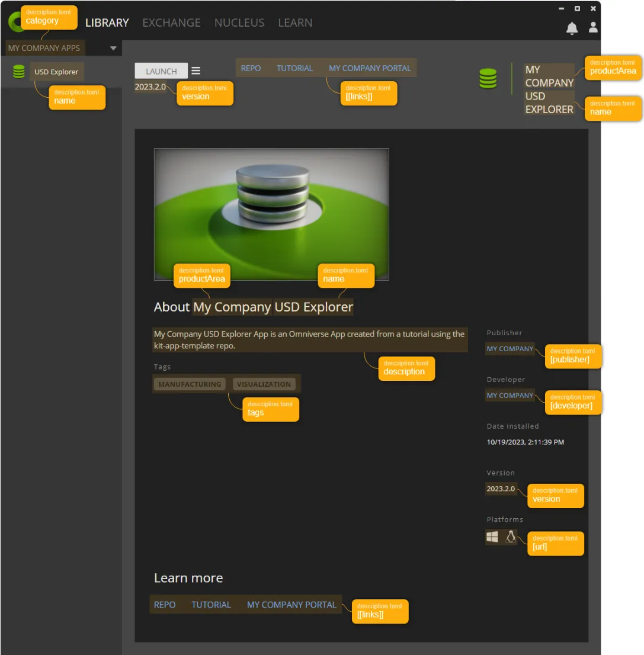Switch to the Exchange tab
The width and height of the screenshot is (644, 655).
171,23
